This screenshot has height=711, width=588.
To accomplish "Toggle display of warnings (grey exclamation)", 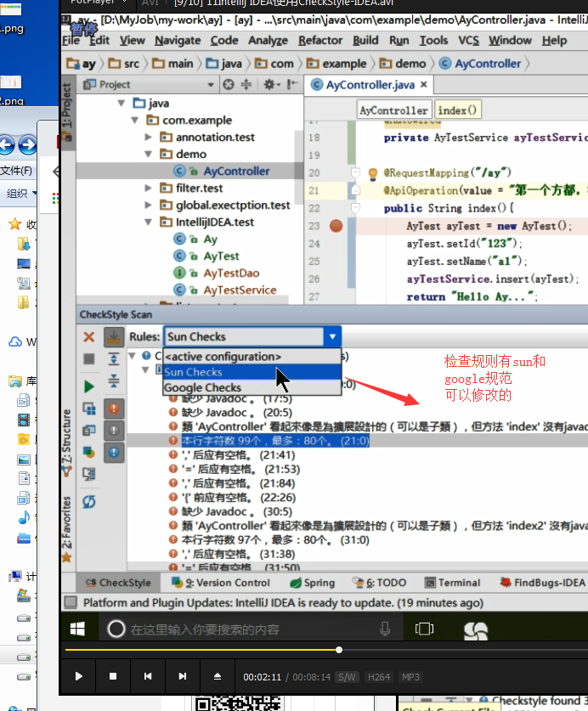I will 113,431.
